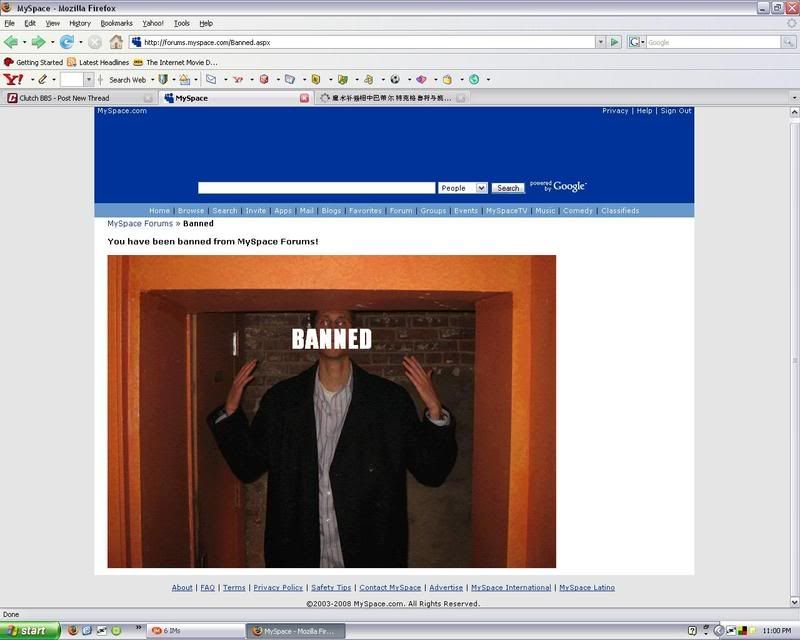Expand the Back button history arrow
Image resolution: width=800 pixels, height=640 pixels.
click(x=24, y=42)
